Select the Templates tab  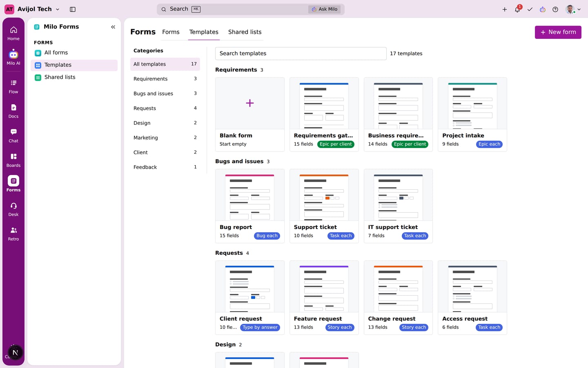coord(204,32)
